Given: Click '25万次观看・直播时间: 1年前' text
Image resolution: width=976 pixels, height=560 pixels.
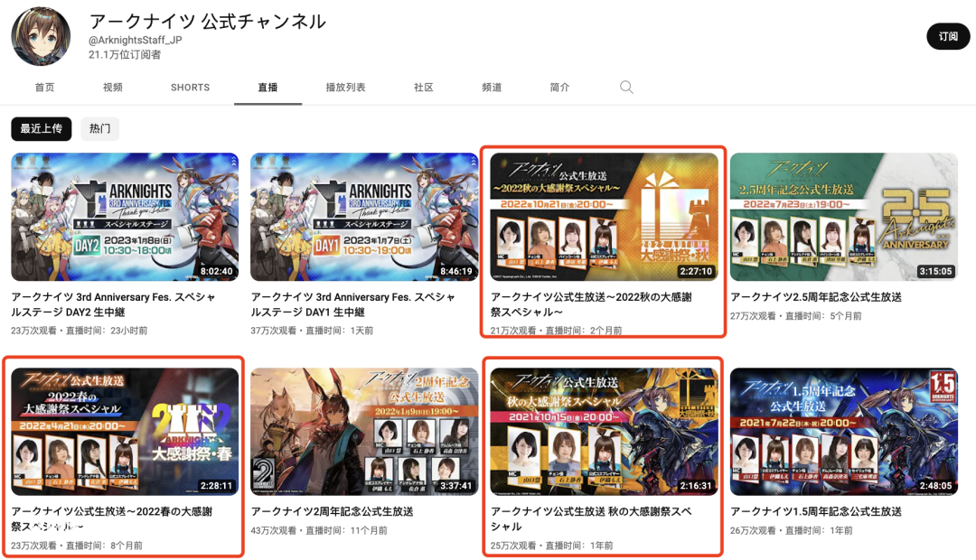Looking at the screenshot, I should [x=551, y=546].
